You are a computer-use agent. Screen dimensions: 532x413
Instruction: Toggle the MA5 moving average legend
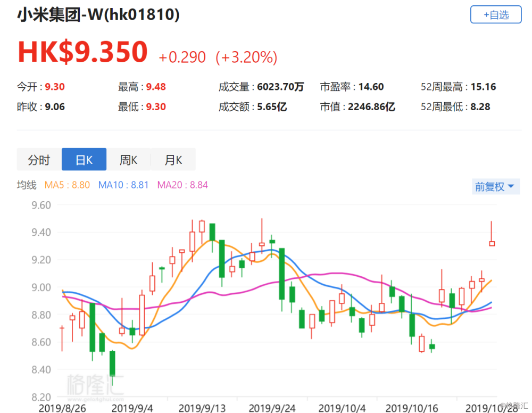[67, 185]
